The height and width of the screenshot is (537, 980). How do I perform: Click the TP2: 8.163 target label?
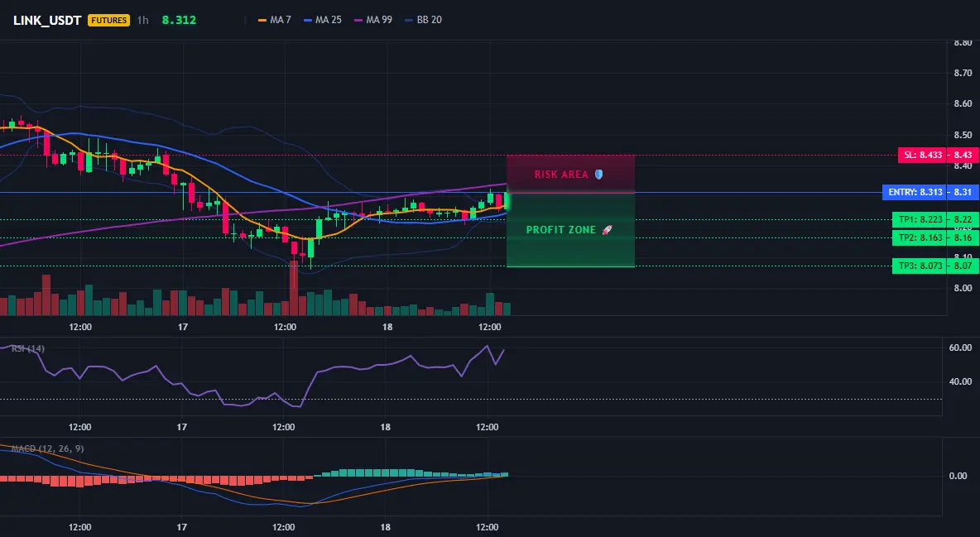(x=920, y=237)
